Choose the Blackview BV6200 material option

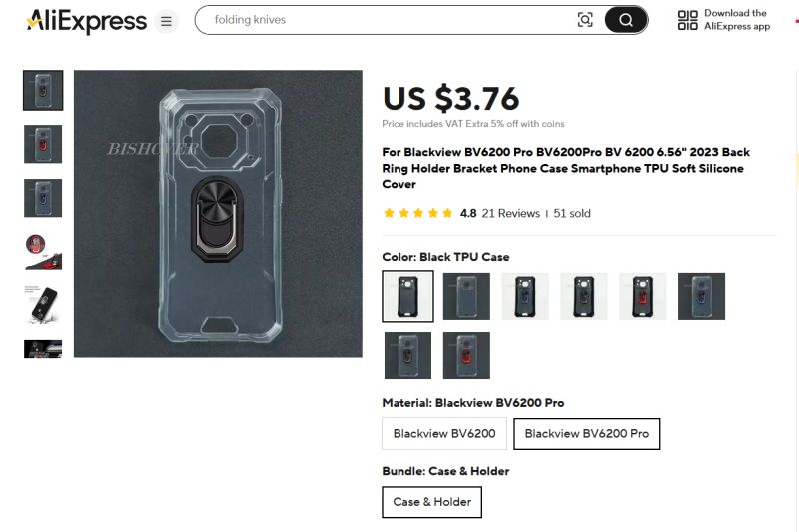coord(443,434)
